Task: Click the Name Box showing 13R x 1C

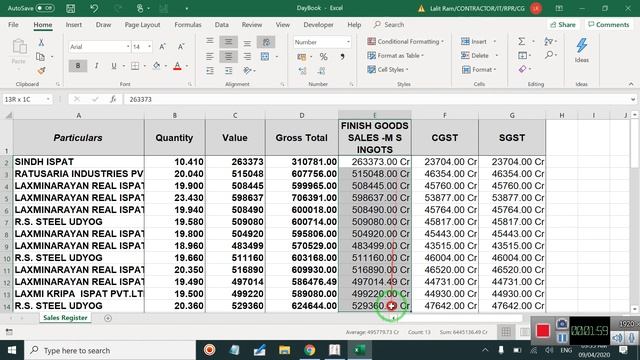Action: (x=27, y=99)
